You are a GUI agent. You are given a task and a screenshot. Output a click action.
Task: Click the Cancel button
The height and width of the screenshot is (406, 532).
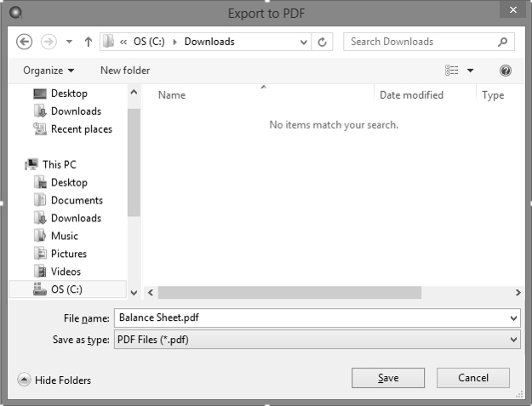point(473,378)
